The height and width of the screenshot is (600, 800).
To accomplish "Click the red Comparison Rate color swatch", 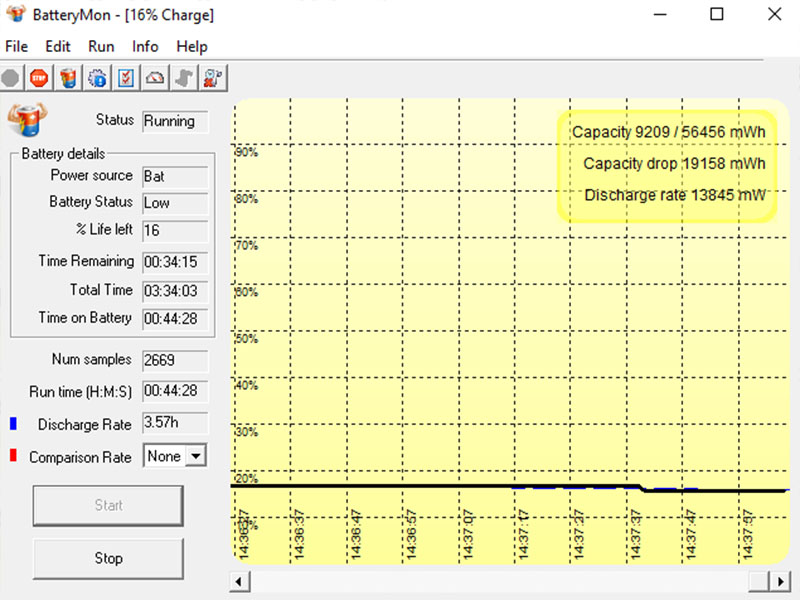I will click(13, 455).
